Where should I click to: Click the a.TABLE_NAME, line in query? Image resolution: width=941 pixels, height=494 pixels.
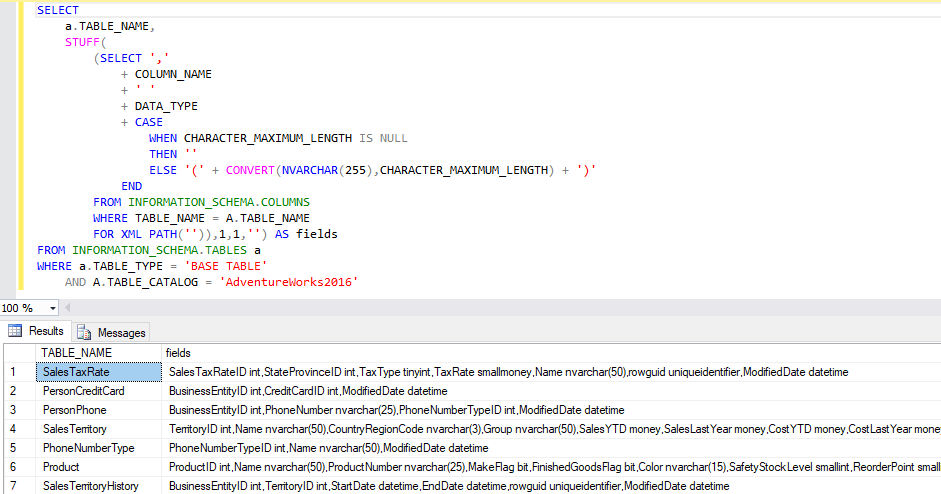(x=110, y=26)
